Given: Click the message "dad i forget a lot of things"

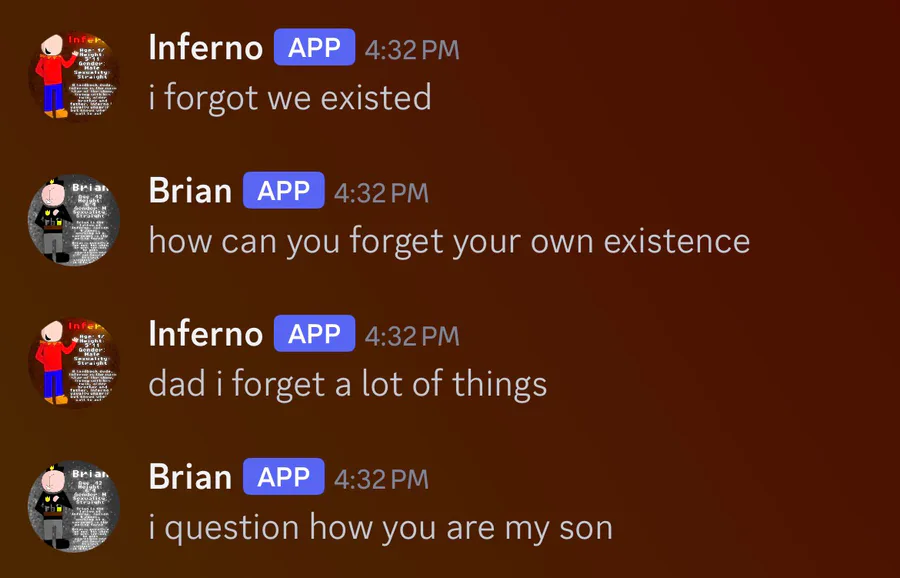Looking at the screenshot, I should click(x=347, y=384).
